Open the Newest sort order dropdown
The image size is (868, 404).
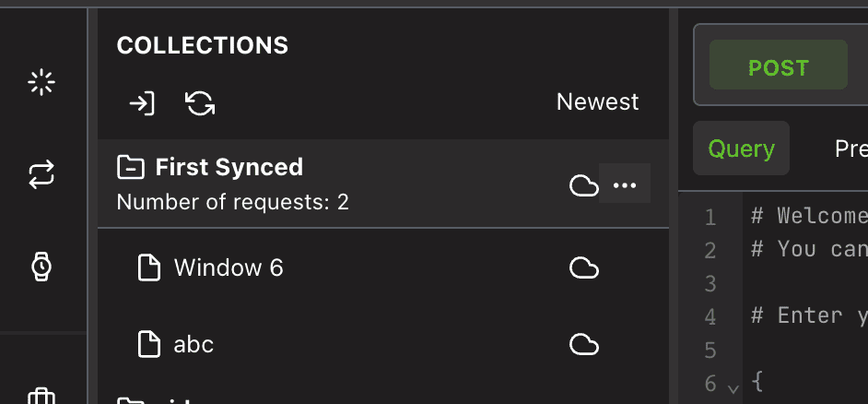click(597, 101)
